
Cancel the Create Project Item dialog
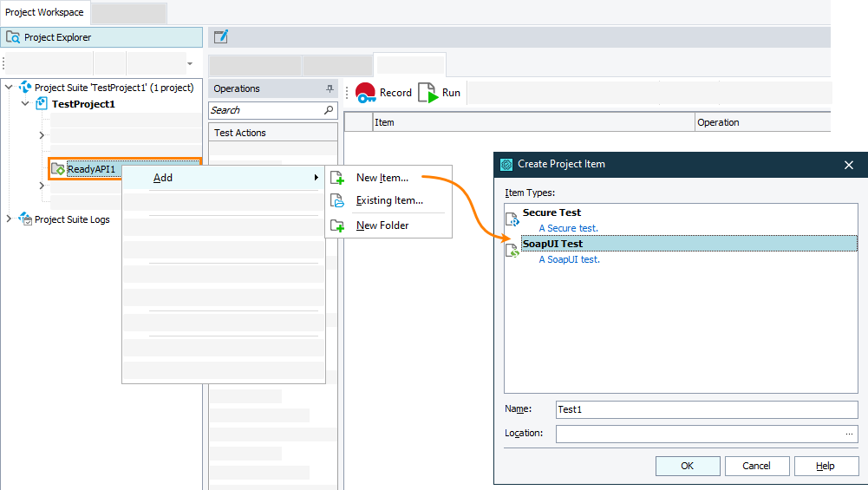[756, 466]
